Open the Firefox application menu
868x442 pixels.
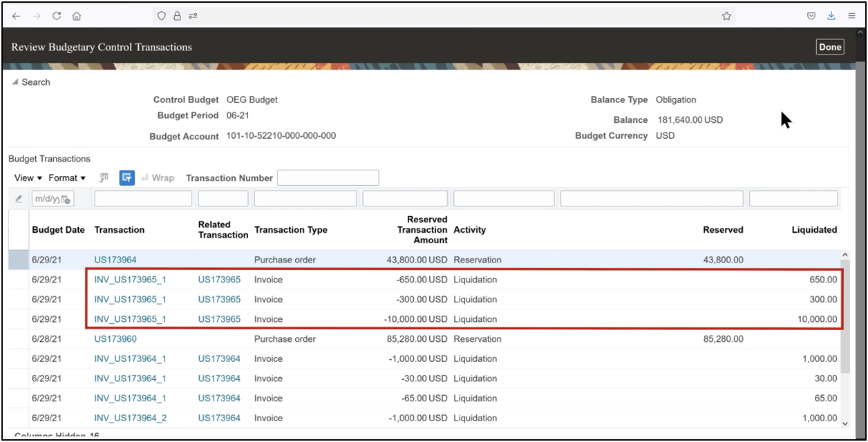(852, 15)
